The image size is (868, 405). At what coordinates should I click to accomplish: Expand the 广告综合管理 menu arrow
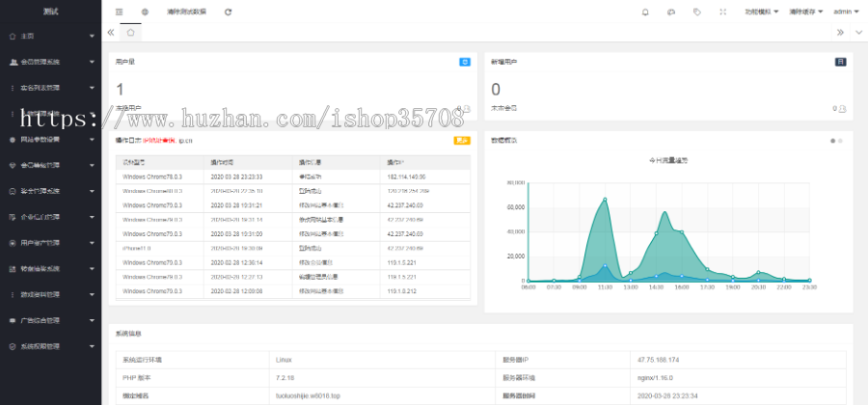(92, 320)
